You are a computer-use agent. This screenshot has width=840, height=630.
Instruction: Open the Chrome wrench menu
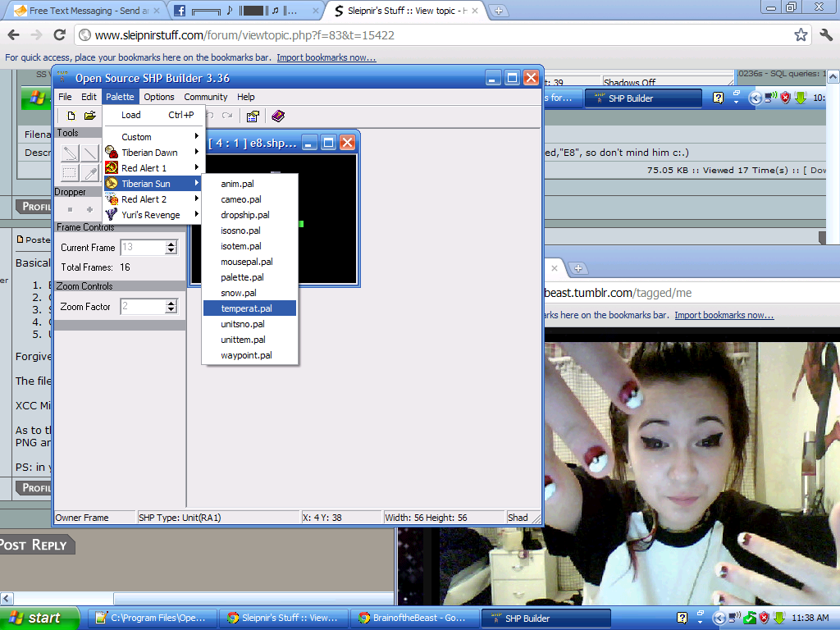(x=826, y=35)
